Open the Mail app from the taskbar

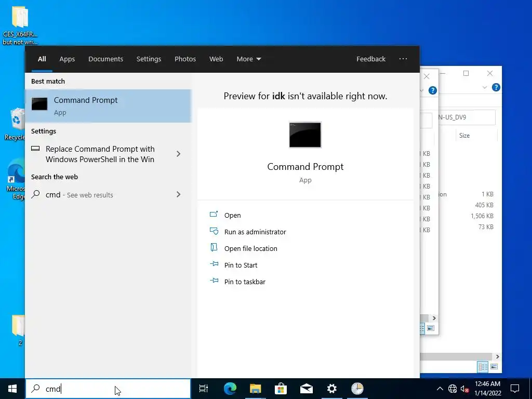coord(307,389)
